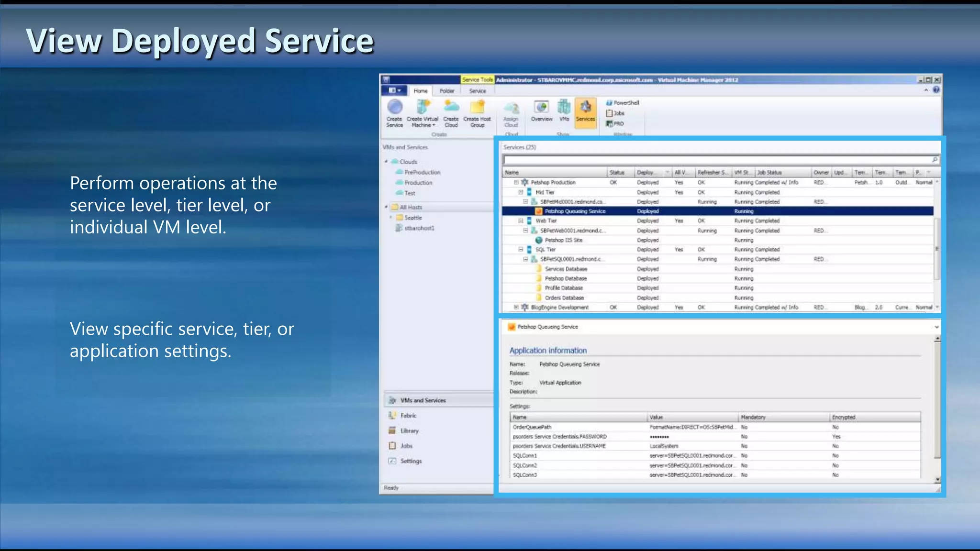Select the Test cloud in tree

(x=410, y=193)
